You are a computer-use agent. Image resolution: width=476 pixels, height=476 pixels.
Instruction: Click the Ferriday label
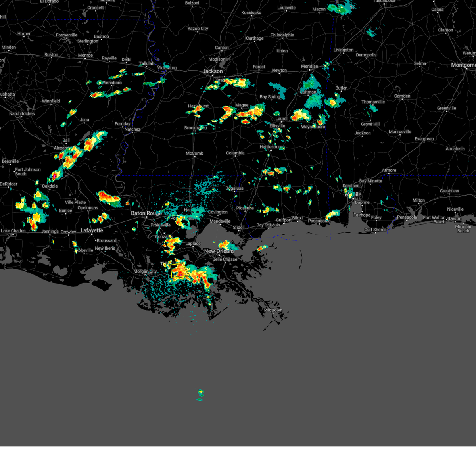(x=123, y=124)
